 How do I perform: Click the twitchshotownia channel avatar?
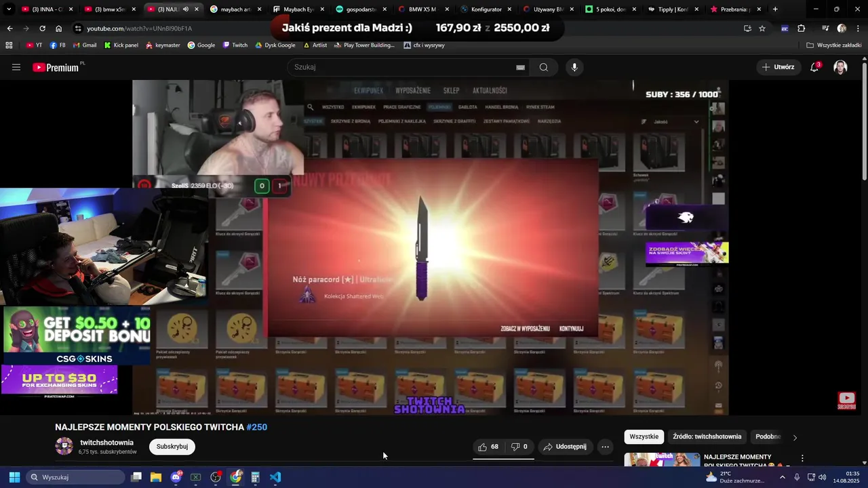coord(64,446)
